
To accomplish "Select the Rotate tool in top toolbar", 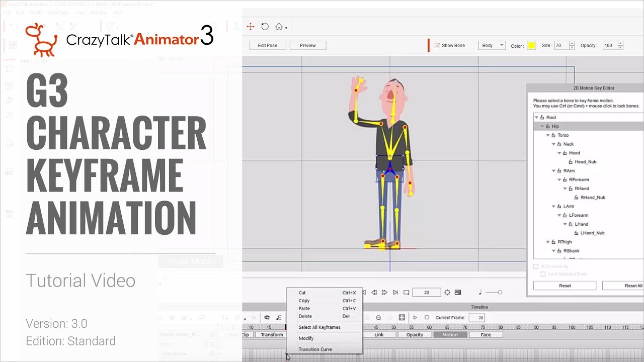I will coord(265,27).
